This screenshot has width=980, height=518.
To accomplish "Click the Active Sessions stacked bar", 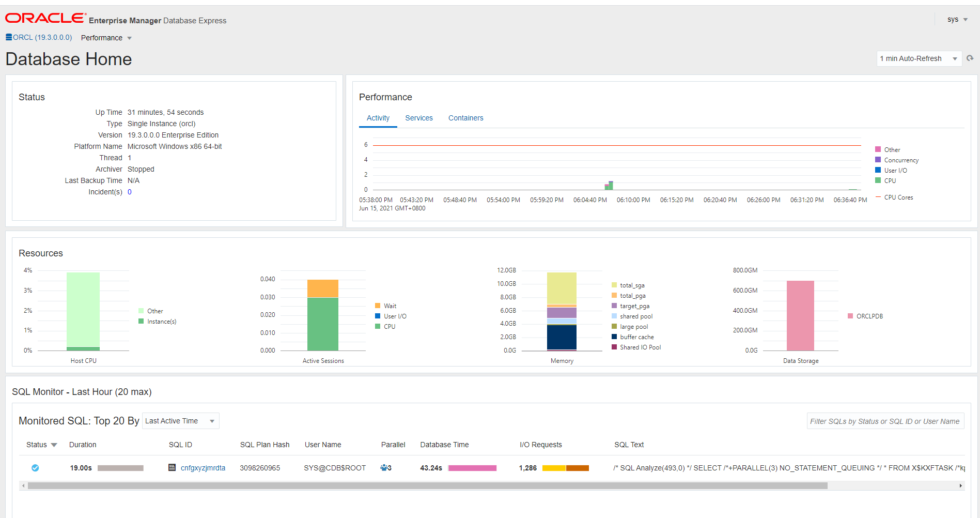I will click(323, 315).
